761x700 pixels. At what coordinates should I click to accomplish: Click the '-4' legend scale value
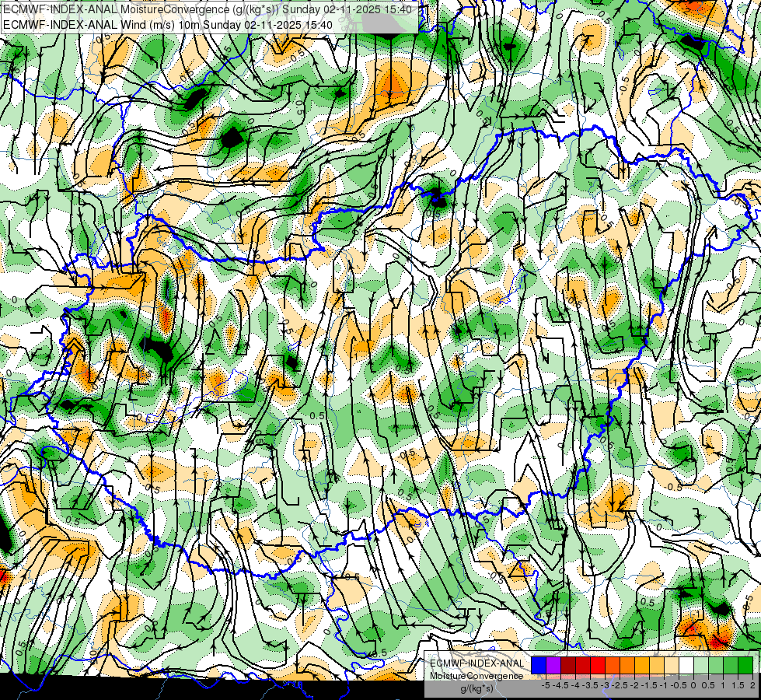576,685
